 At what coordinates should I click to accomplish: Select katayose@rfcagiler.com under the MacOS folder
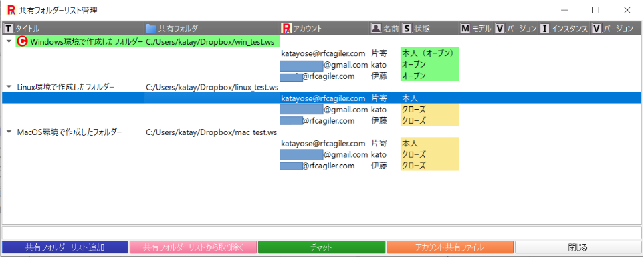click(323, 144)
